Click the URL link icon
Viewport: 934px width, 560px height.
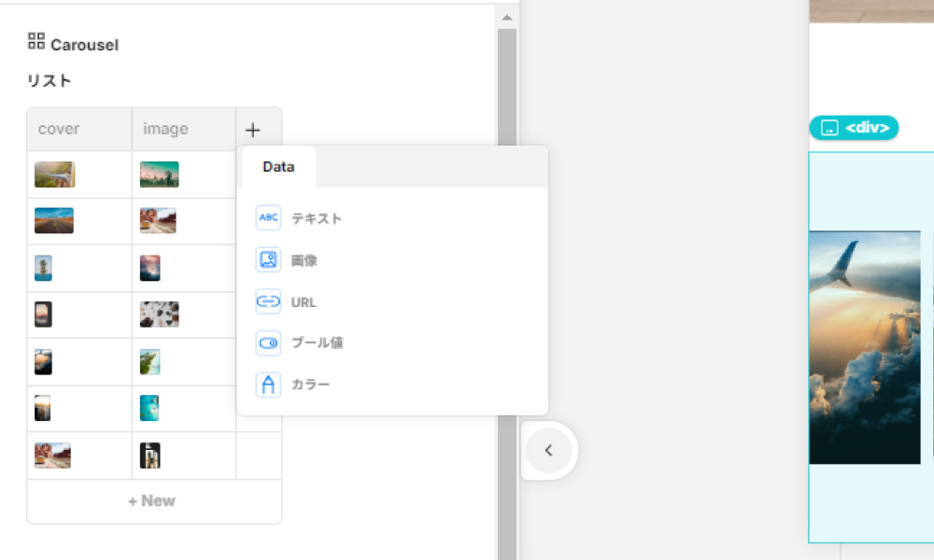tap(268, 302)
